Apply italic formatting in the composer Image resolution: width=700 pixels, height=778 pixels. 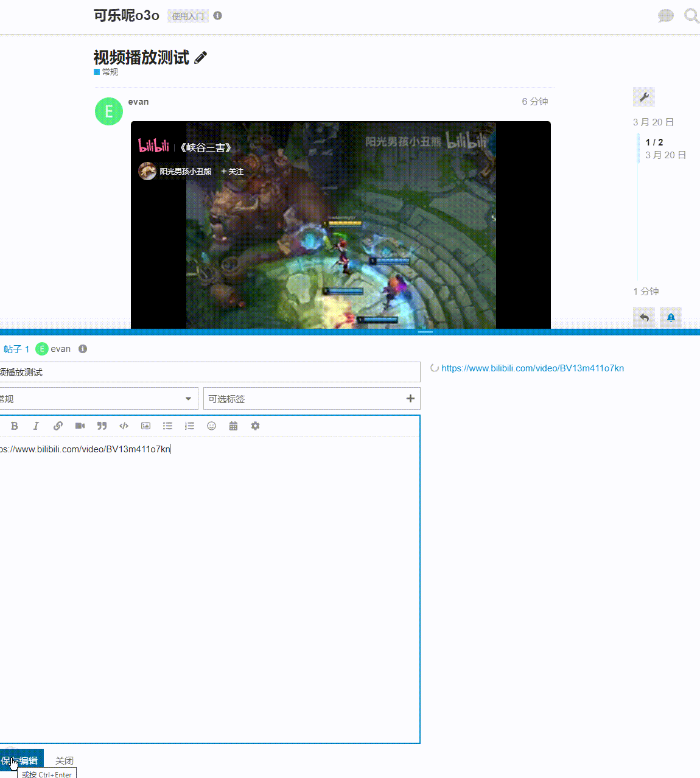[x=36, y=426]
